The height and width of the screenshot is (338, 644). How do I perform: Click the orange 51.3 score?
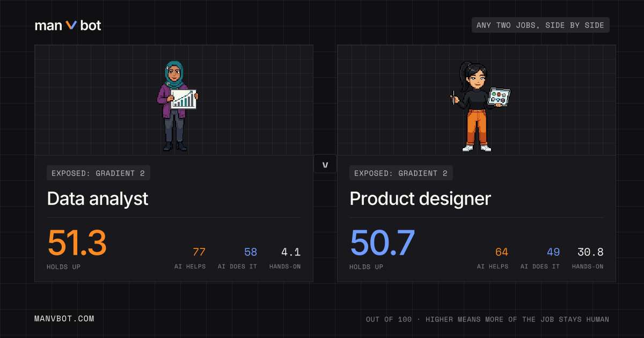[77, 243]
